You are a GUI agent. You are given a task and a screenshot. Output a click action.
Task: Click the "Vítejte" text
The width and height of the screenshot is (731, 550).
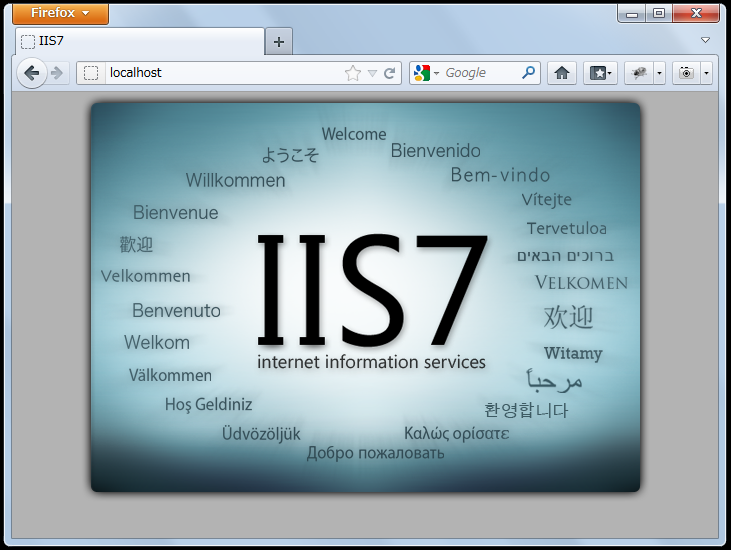pos(546,199)
